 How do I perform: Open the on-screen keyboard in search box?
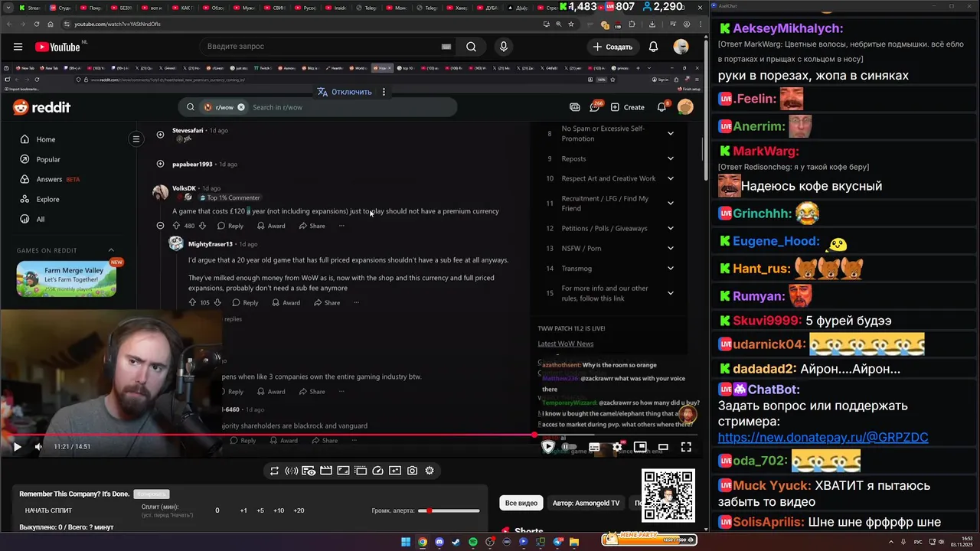pyautogui.click(x=446, y=47)
